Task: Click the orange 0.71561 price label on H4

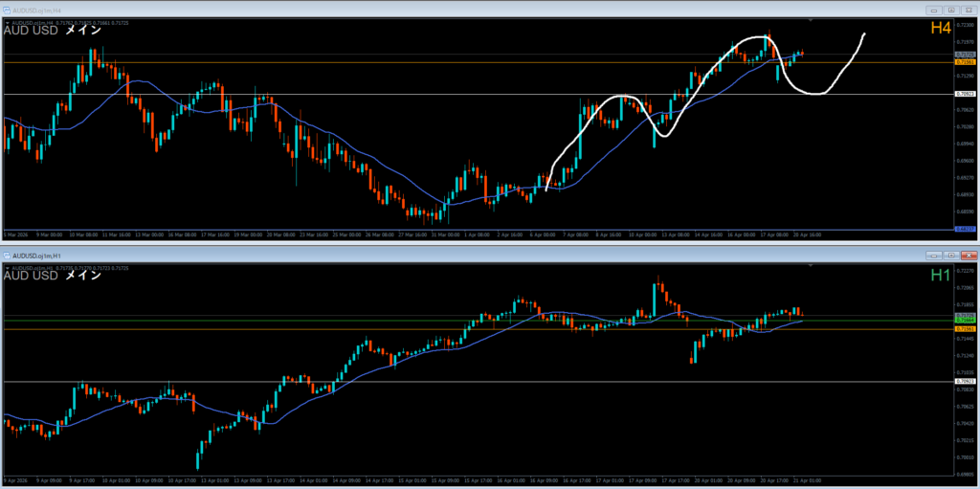Action: [x=966, y=62]
